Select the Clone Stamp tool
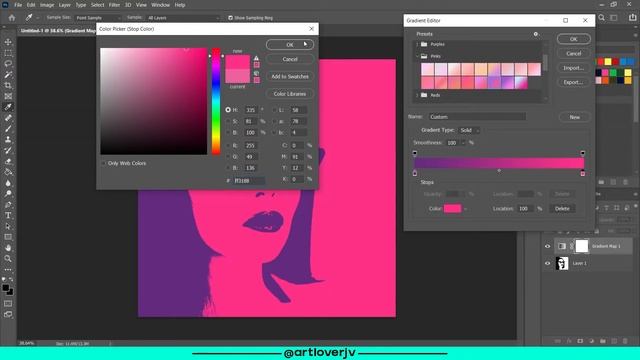The width and height of the screenshot is (640, 360). click(x=8, y=140)
